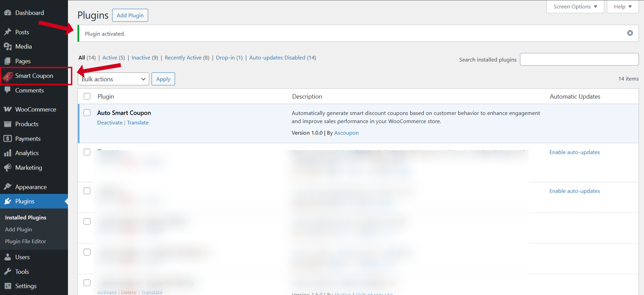Viewport: 644px width, 295px height.
Task: Show Recently Active (8) plugins
Action: point(187,58)
